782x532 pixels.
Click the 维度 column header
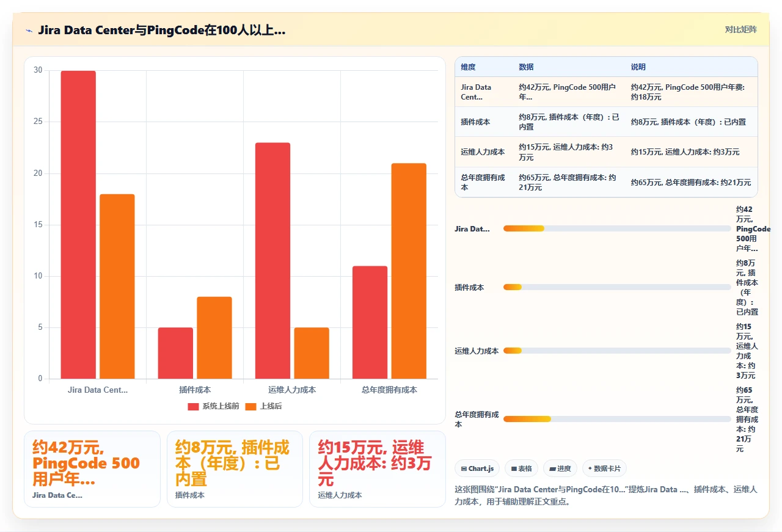[468, 67]
